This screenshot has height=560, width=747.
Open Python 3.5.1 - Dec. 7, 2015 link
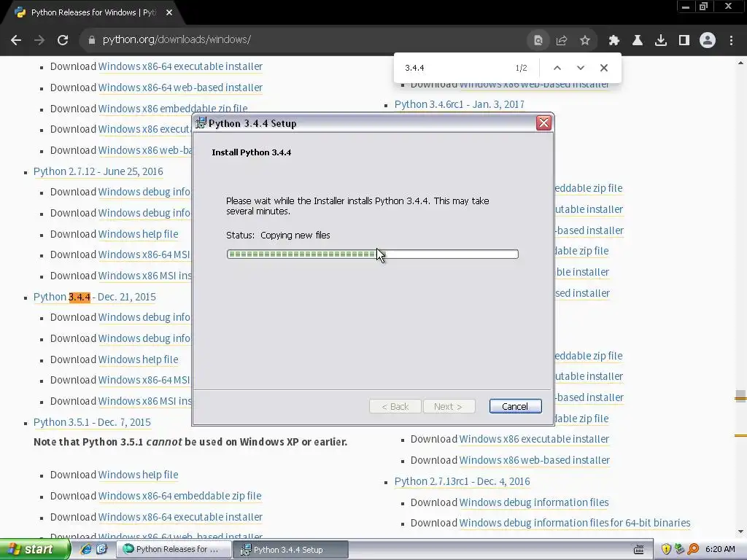pos(92,422)
